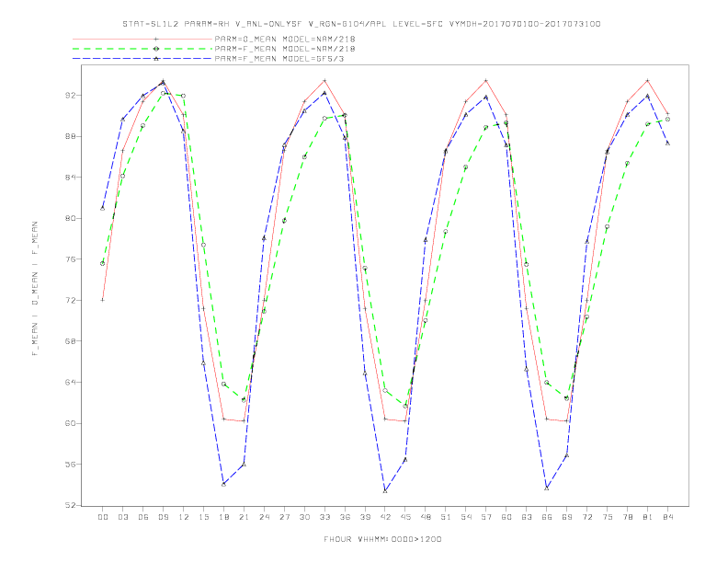The width and height of the screenshot is (728, 563).
Task: Click x-axis tick label 33
Action: pyautogui.click(x=325, y=517)
